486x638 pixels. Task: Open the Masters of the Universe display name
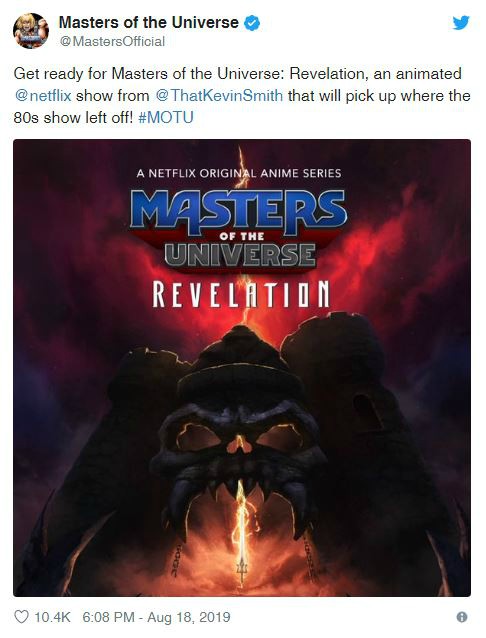[x=149, y=22]
